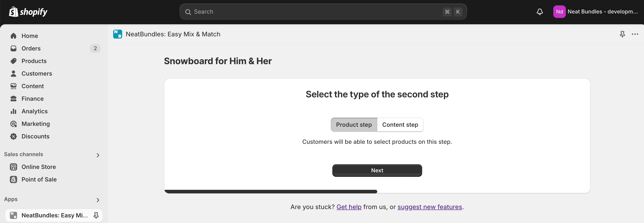Screen dimensions: 644x223
Task: Click the Search magnifier icon
Action: (188, 12)
